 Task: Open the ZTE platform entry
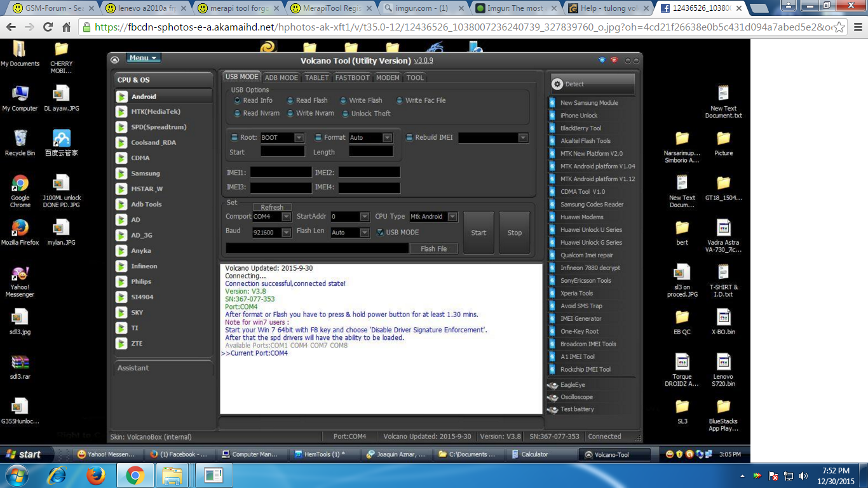pyautogui.click(x=163, y=343)
